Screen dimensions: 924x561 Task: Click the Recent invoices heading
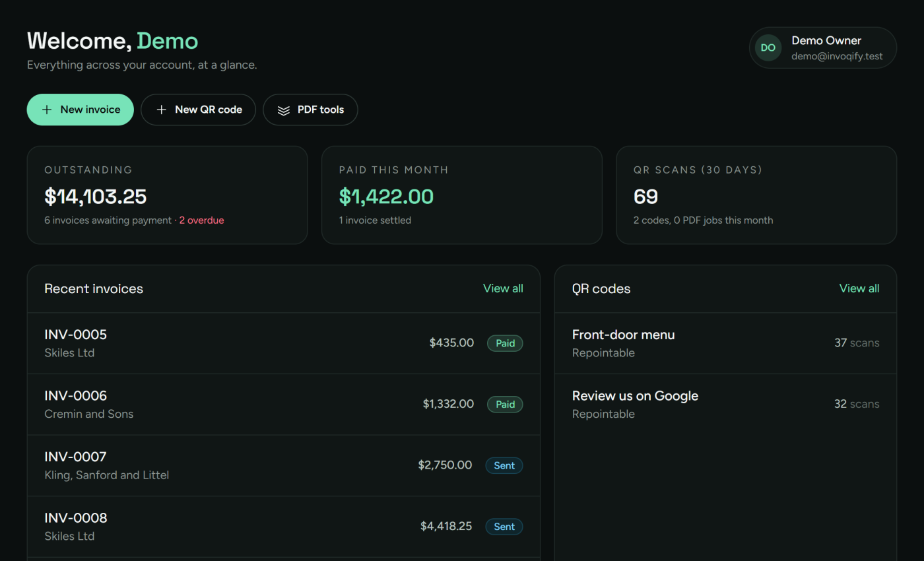click(94, 288)
